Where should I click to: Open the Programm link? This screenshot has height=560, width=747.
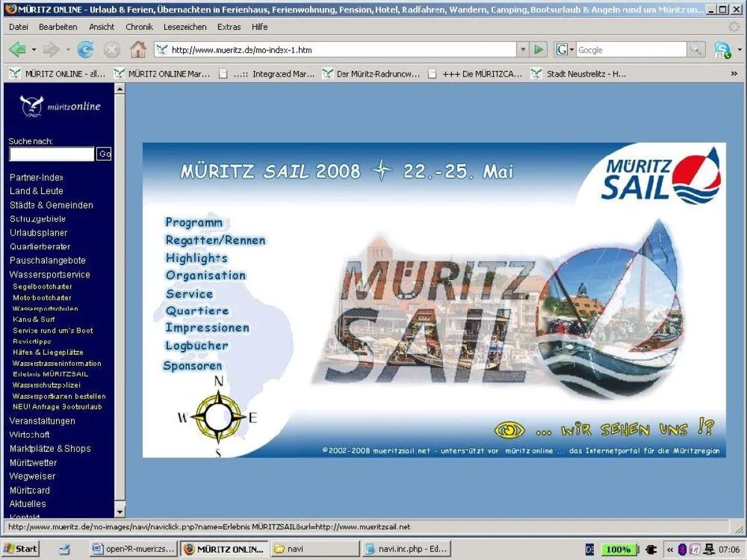[x=194, y=222]
